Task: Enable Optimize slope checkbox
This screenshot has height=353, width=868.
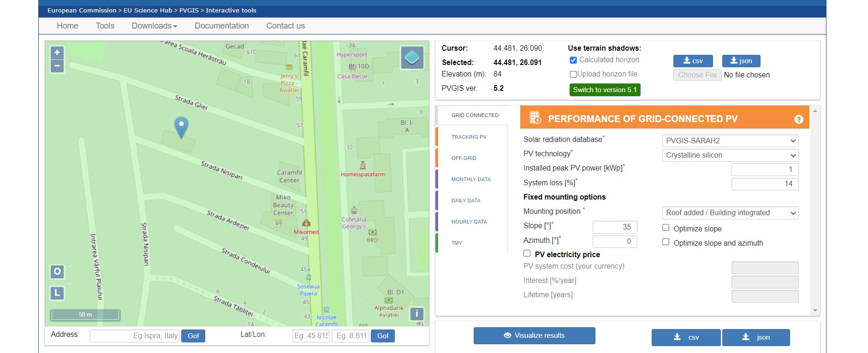Action: (x=666, y=228)
